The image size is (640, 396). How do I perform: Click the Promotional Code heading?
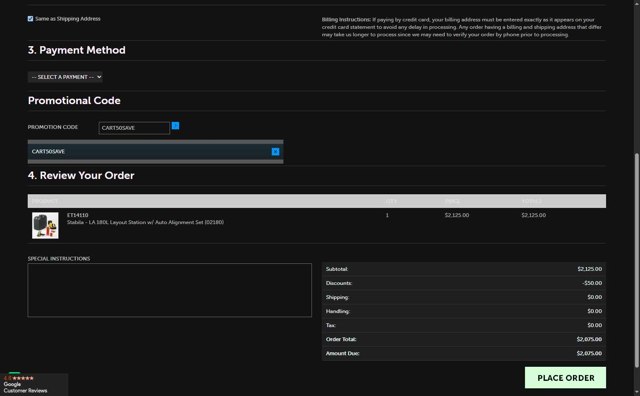(x=74, y=100)
